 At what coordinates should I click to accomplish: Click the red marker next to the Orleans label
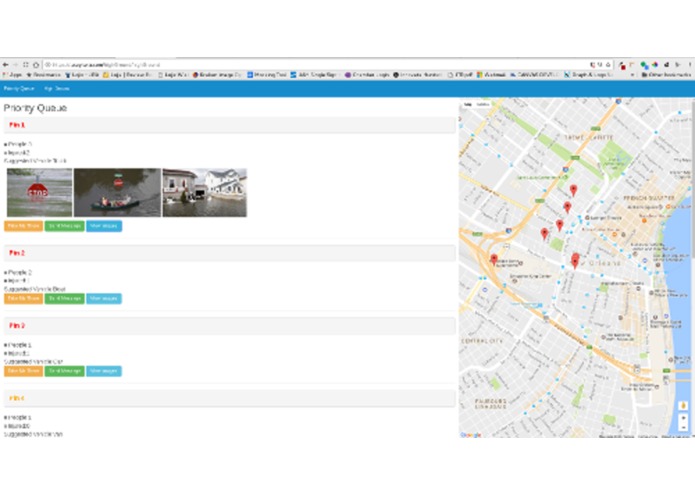point(575,261)
